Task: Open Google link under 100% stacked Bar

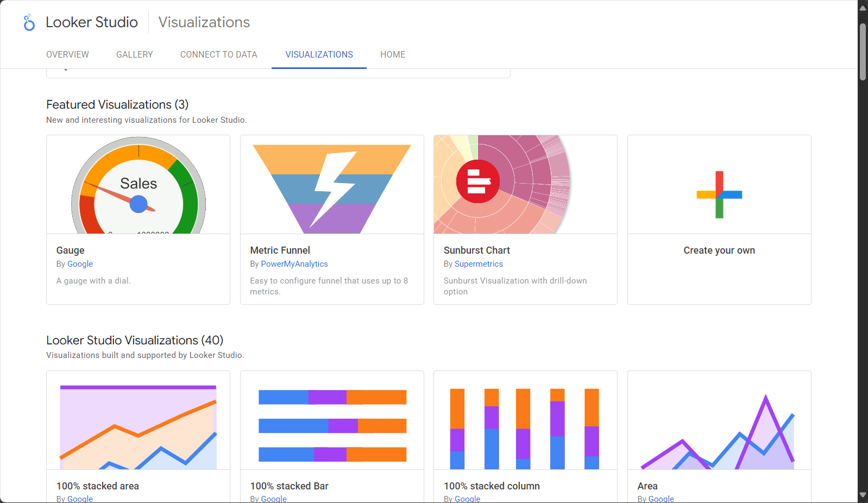Action: click(x=274, y=499)
